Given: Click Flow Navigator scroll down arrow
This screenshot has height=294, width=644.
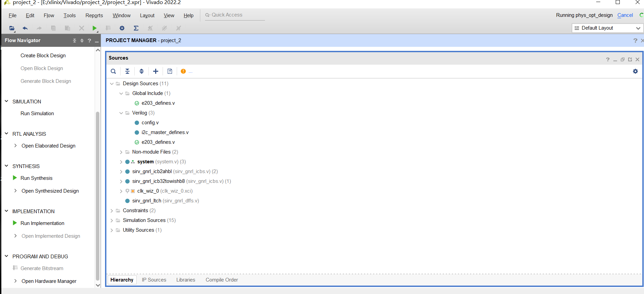Looking at the screenshot, I should 98,285.
